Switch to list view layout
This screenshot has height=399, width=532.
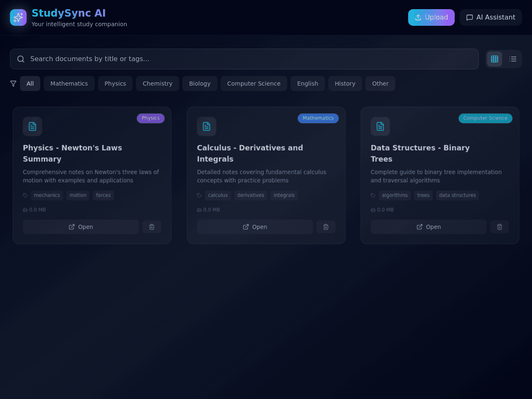[513, 59]
